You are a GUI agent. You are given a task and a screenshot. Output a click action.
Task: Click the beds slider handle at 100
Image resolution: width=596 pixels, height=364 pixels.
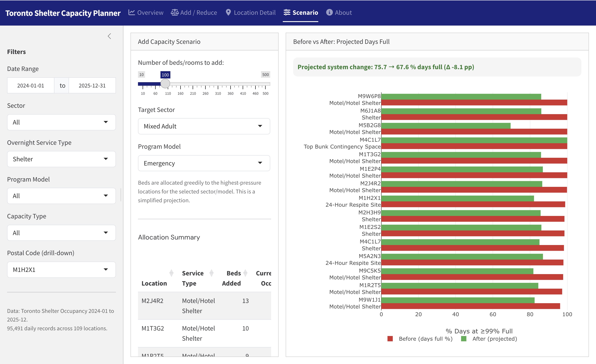coord(165,84)
